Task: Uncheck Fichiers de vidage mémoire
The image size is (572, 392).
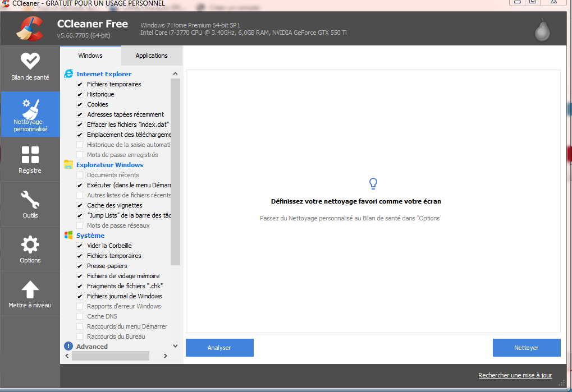Action: pos(80,276)
